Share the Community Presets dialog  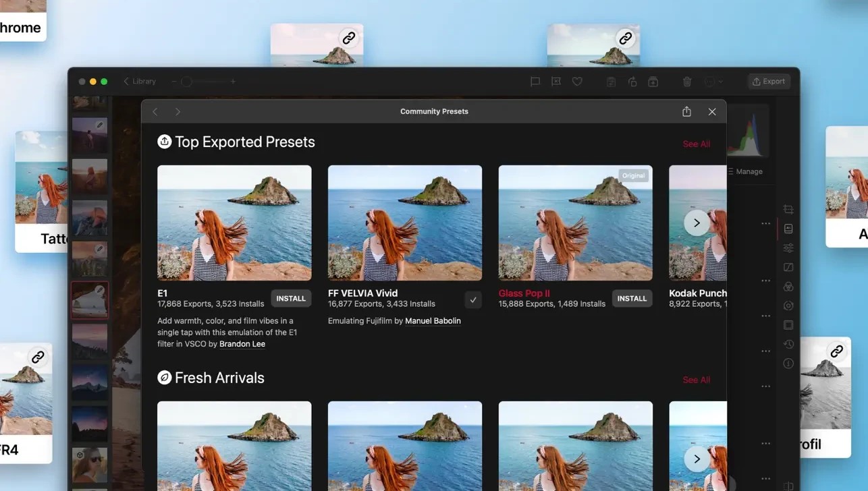click(x=686, y=111)
